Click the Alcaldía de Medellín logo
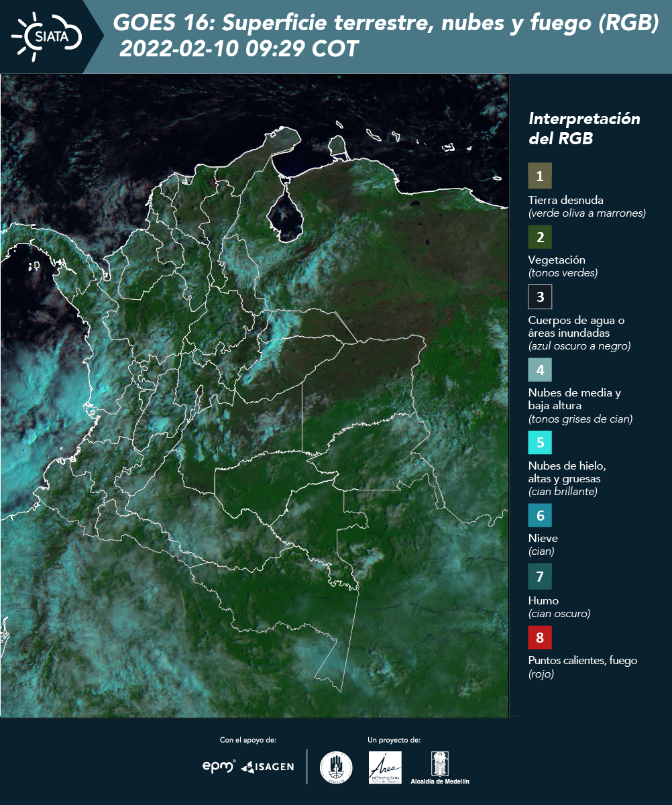 440,767
